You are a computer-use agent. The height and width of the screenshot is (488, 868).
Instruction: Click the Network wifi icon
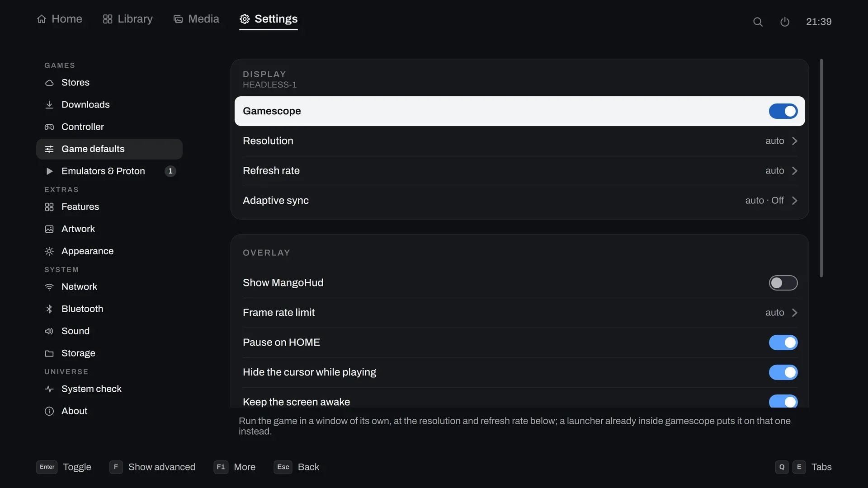(x=49, y=287)
